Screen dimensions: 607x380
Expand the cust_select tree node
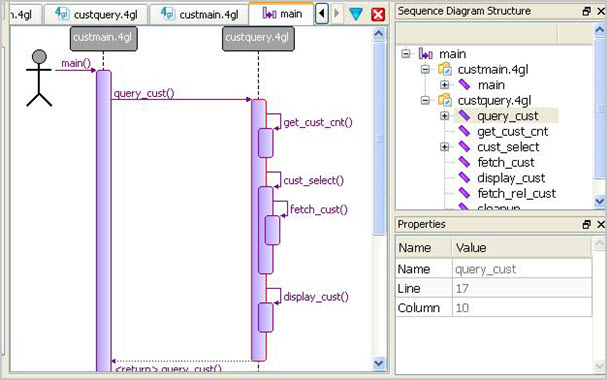click(x=444, y=147)
